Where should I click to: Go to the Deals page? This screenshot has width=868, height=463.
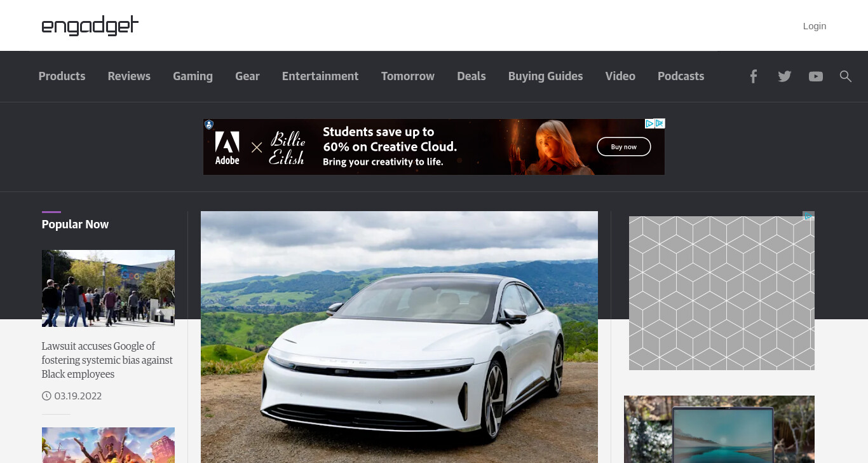click(471, 76)
